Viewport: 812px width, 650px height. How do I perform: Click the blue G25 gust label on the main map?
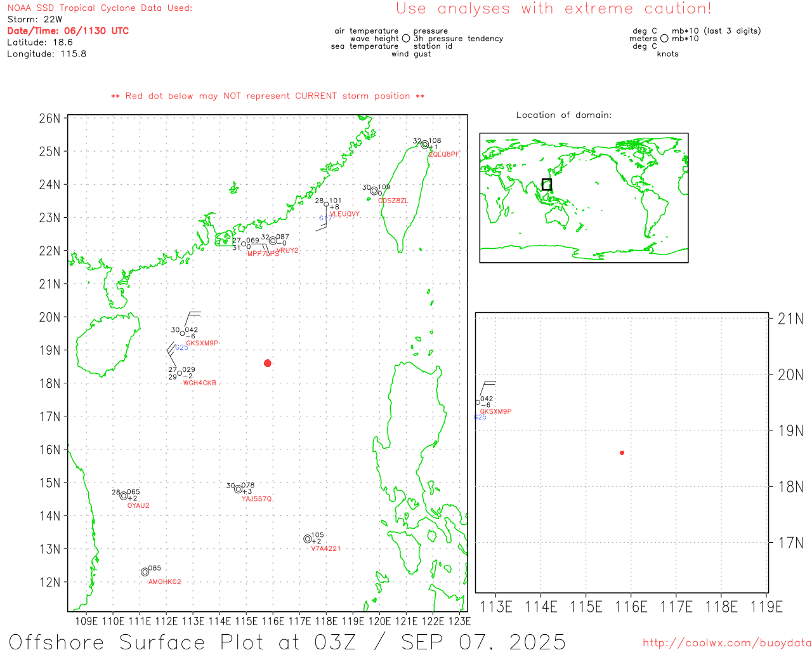[x=181, y=347]
